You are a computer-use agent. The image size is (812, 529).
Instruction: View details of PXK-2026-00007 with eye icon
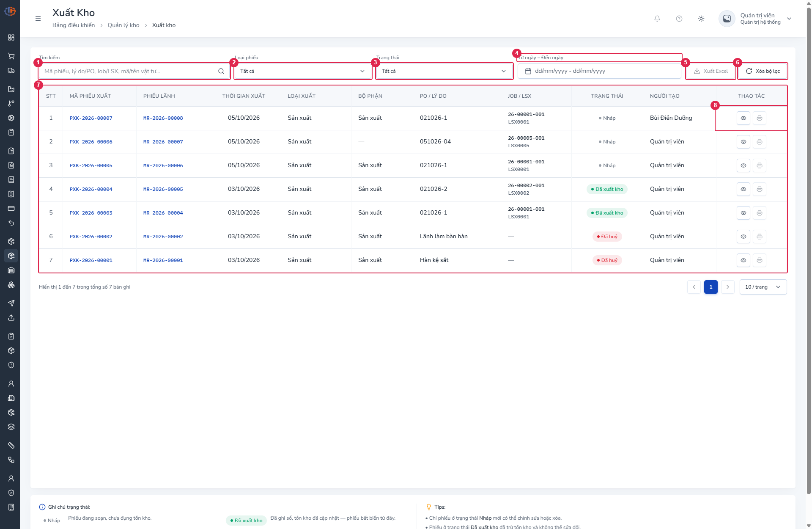(x=743, y=118)
